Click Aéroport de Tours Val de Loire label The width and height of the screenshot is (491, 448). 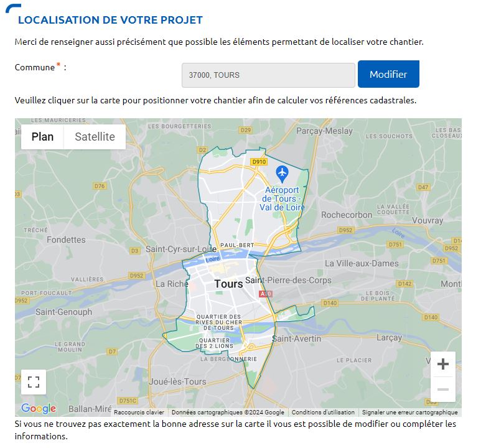tap(282, 198)
